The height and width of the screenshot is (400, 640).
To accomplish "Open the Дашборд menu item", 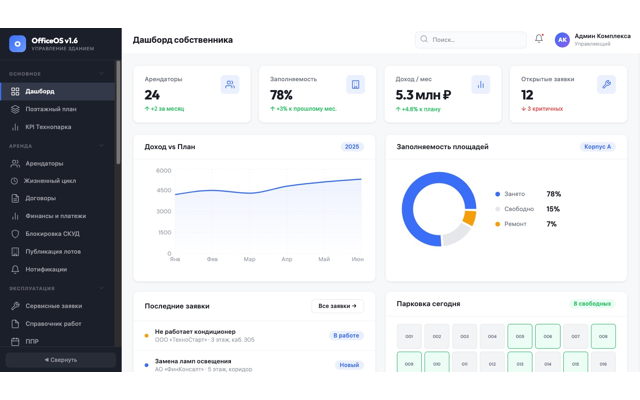I will [58, 91].
